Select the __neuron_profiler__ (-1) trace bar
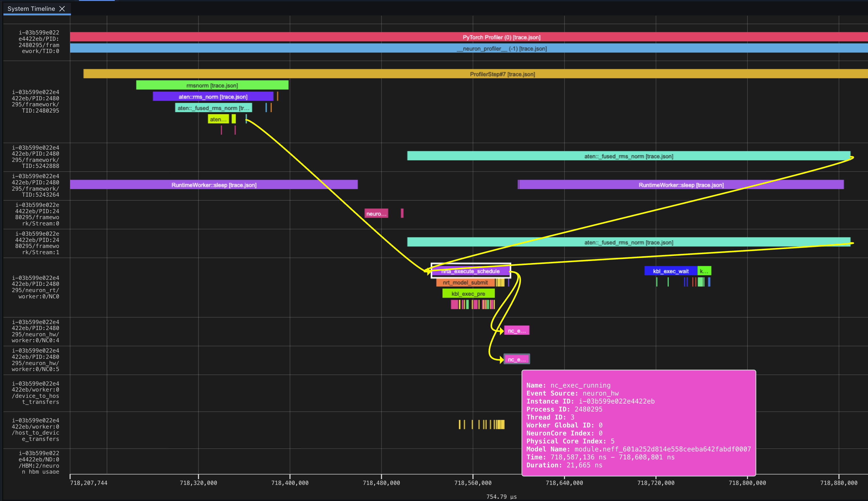This screenshot has height=501, width=868. 469,48
